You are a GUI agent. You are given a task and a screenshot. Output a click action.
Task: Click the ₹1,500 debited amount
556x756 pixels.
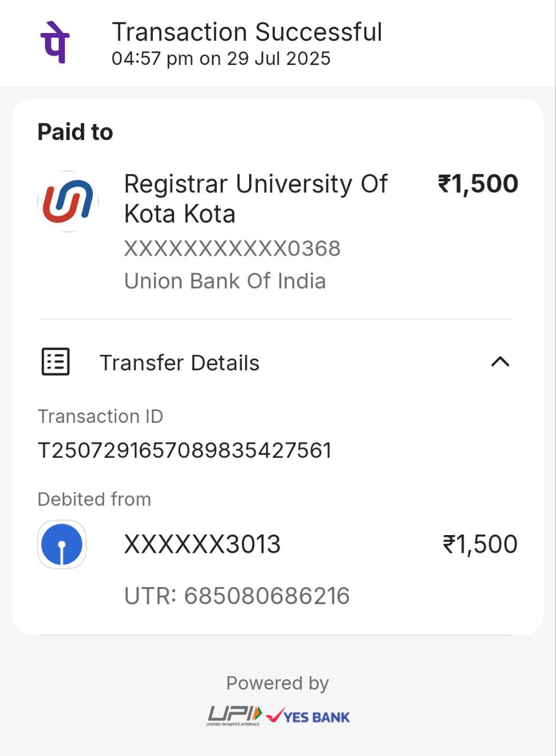point(480,544)
